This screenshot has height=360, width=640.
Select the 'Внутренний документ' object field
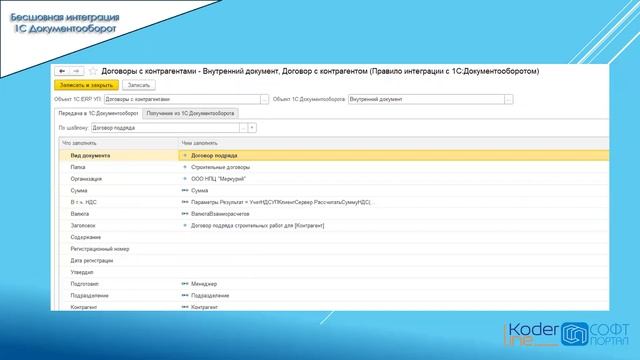click(x=426, y=99)
